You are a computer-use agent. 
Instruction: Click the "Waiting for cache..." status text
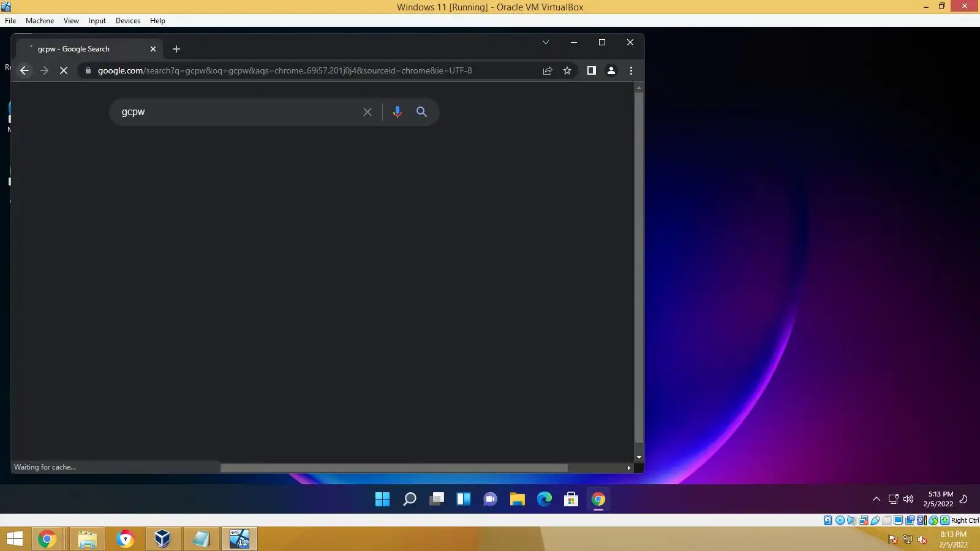(45, 467)
